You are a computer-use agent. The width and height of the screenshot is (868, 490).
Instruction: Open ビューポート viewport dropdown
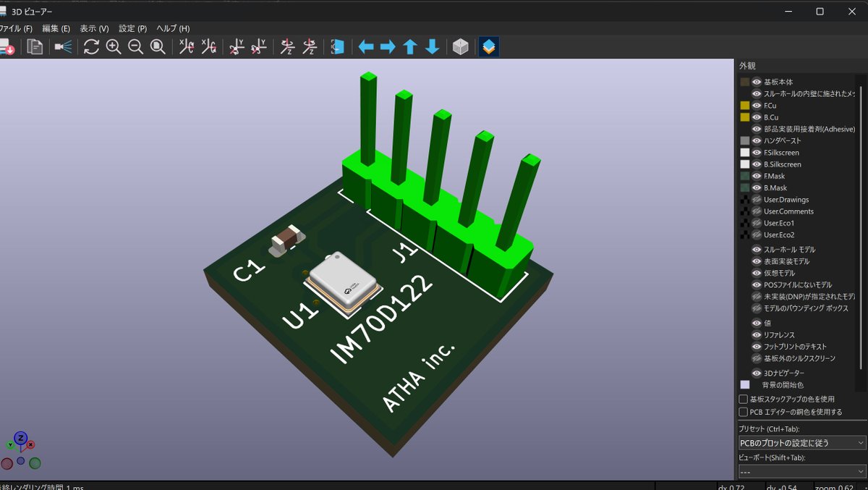point(801,471)
